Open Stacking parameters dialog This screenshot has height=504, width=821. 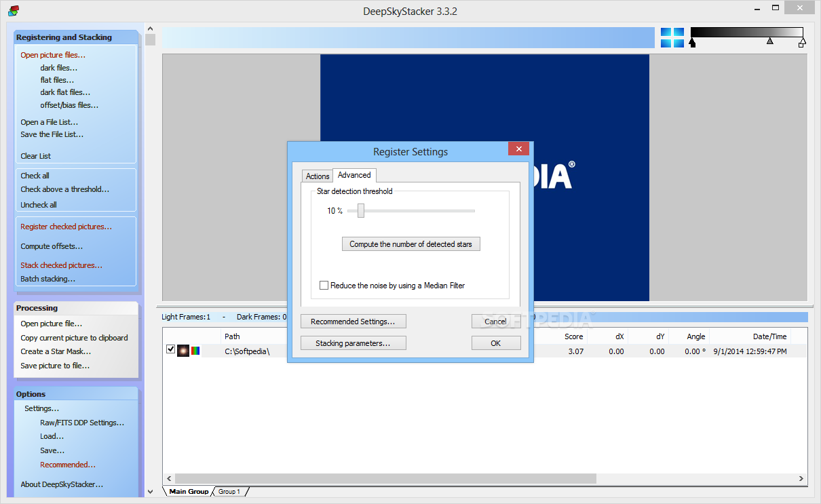point(353,343)
